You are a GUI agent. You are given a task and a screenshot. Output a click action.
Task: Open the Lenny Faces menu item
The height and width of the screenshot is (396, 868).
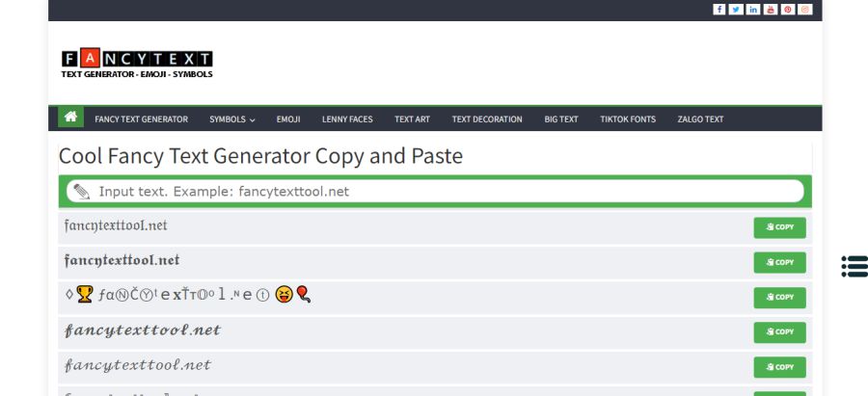[347, 119]
